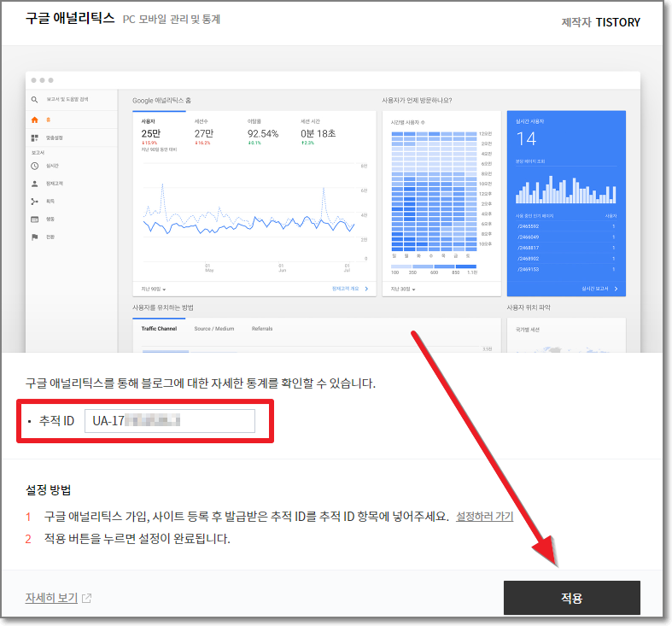Viewport: 672px width, 626px height.
Task: Click the real-time pageviews bar chart
Action: click(x=566, y=189)
